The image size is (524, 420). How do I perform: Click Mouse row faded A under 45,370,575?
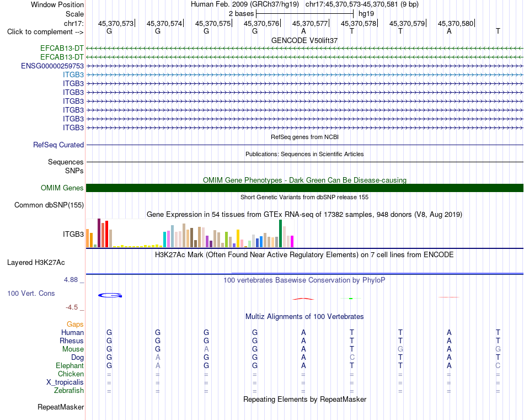pyautogui.click(x=206, y=349)
